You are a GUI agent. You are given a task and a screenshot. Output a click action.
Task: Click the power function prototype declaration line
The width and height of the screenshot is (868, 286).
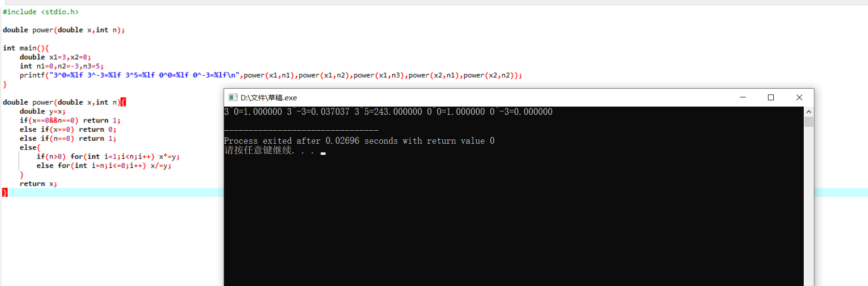click(x=64, y=30)
